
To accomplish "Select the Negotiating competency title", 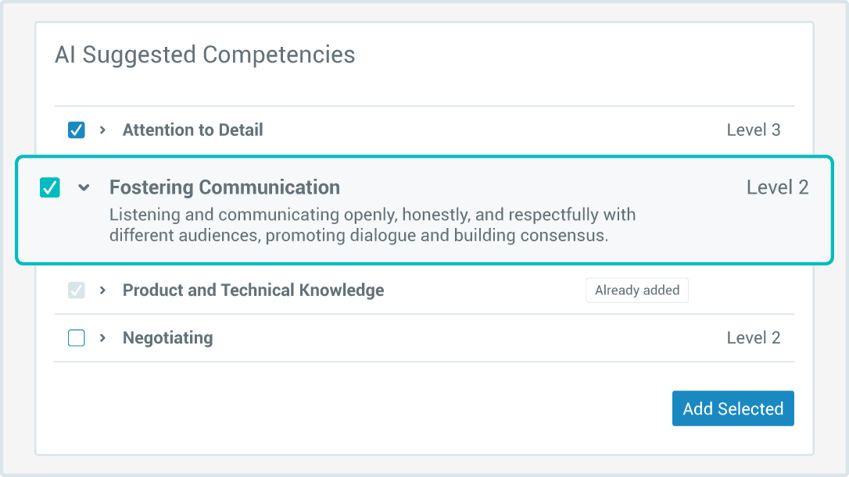I will [x=167, y=338].
